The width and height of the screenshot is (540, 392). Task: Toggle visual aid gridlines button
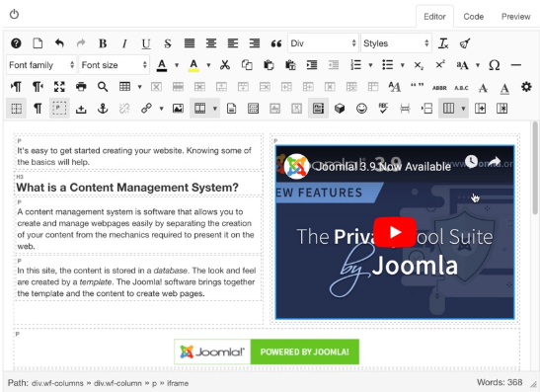tap(16, 109)
